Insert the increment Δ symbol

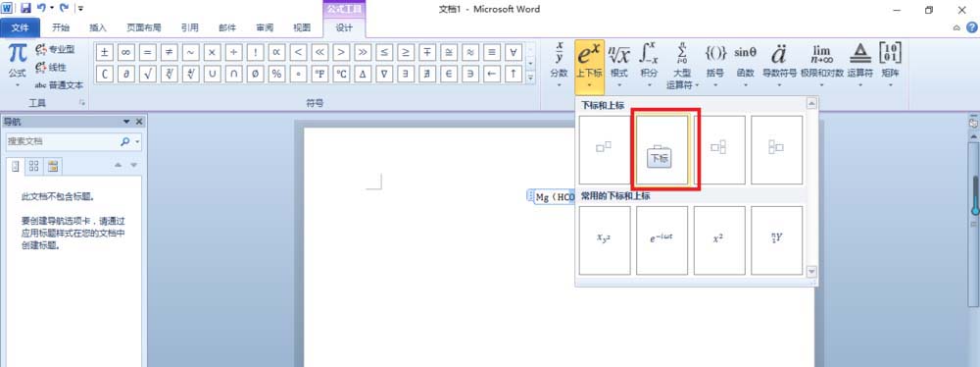point(363,74)
